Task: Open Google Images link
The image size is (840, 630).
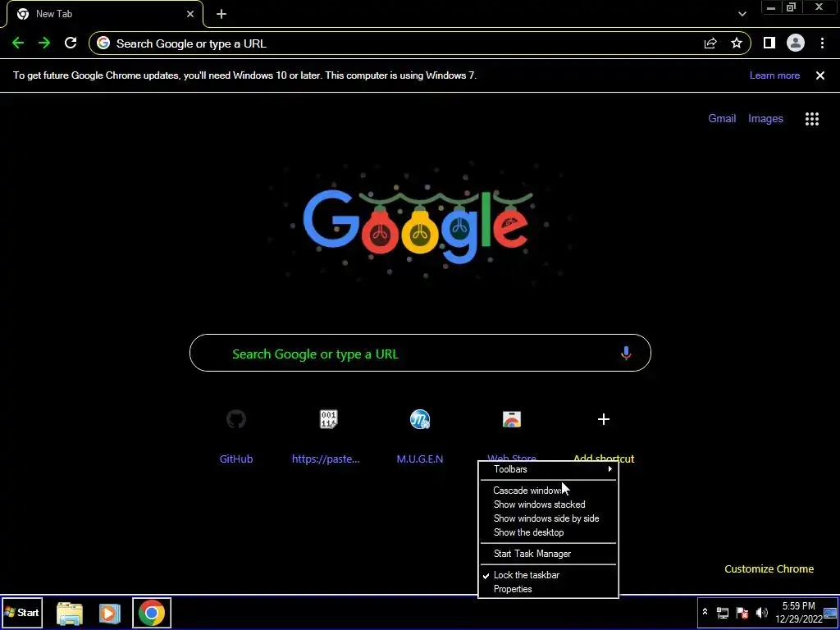Action: coord(765,118)
